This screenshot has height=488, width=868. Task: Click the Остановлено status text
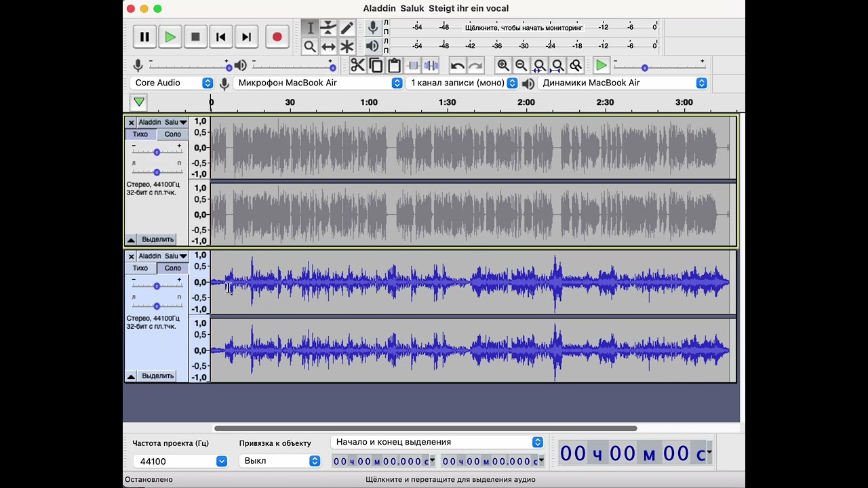(149, 480)
